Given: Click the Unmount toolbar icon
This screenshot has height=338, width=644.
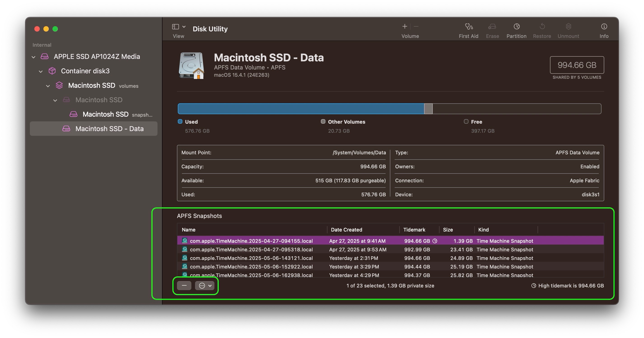Looking at the screenshot, I should point(568,26).
